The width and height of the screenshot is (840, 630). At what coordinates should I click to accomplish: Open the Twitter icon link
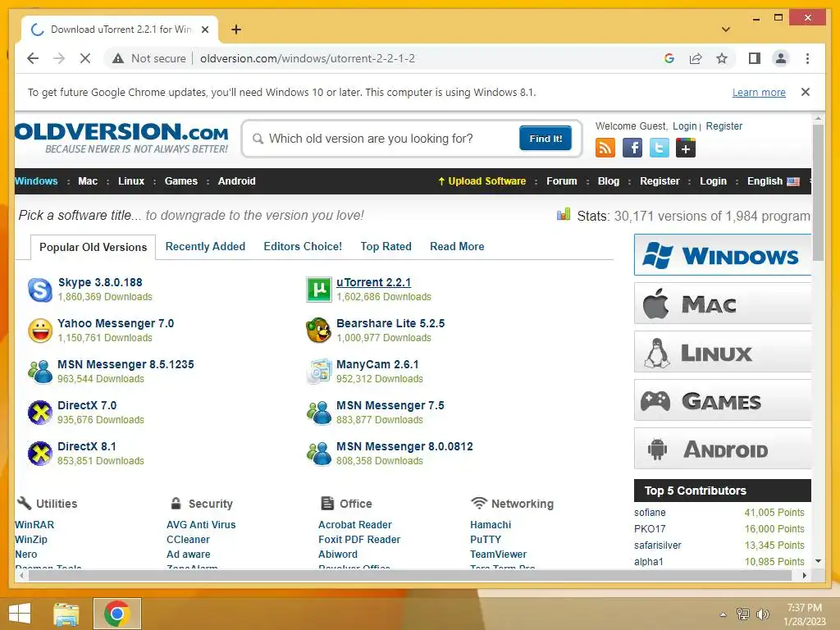(659, 148)
